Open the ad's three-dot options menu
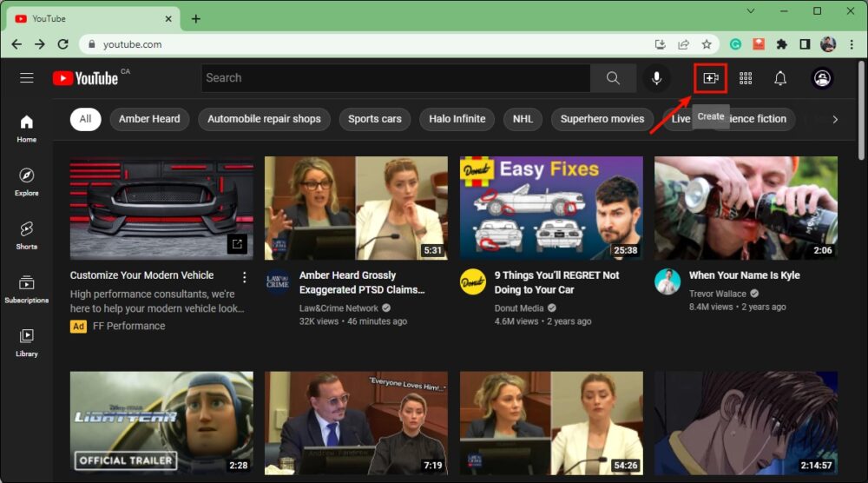 pos(244,277)
